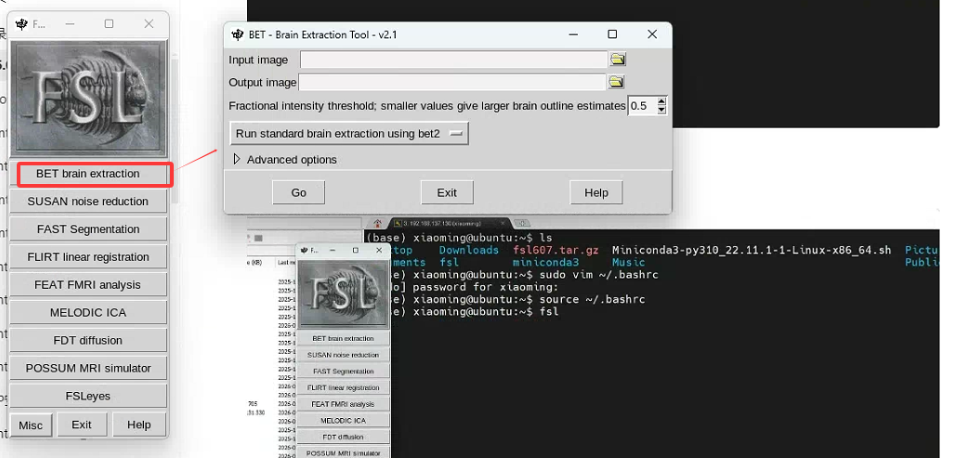Maximize the large FSL window
Screen dimensions: 980x458
click(x=109, y=24)
